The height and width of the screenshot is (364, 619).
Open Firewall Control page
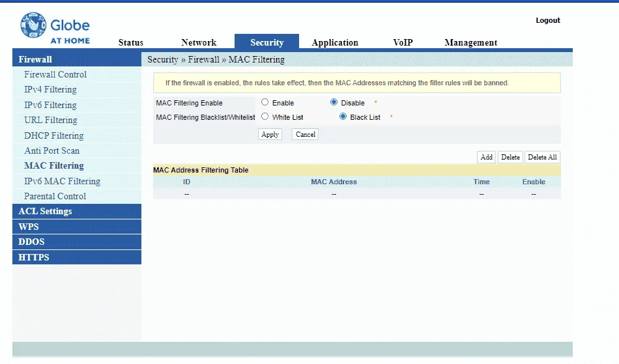[55, 74]
